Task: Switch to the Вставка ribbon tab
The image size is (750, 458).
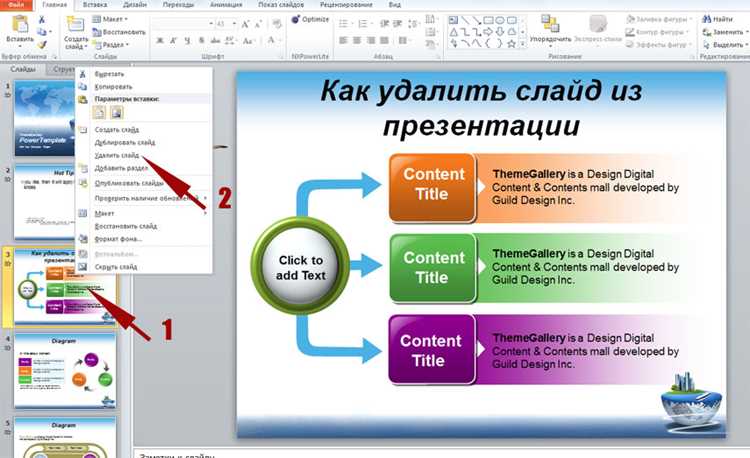Action: (x=94, y=5)
